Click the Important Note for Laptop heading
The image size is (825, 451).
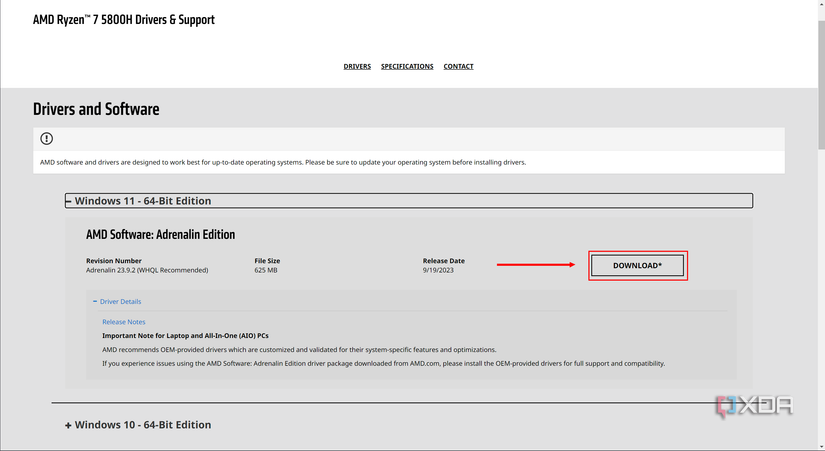click(x=185, y=335)
